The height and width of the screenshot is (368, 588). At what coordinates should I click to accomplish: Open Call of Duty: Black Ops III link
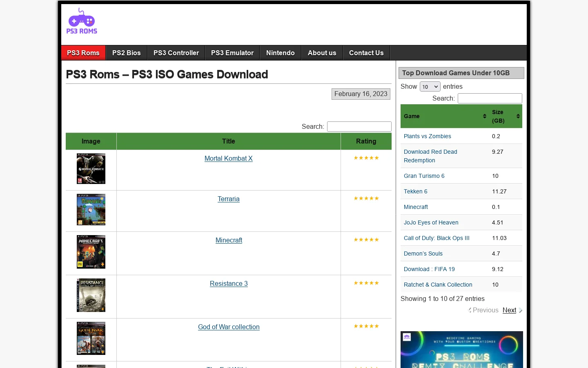pyautogui.click(x=437, y=238)
